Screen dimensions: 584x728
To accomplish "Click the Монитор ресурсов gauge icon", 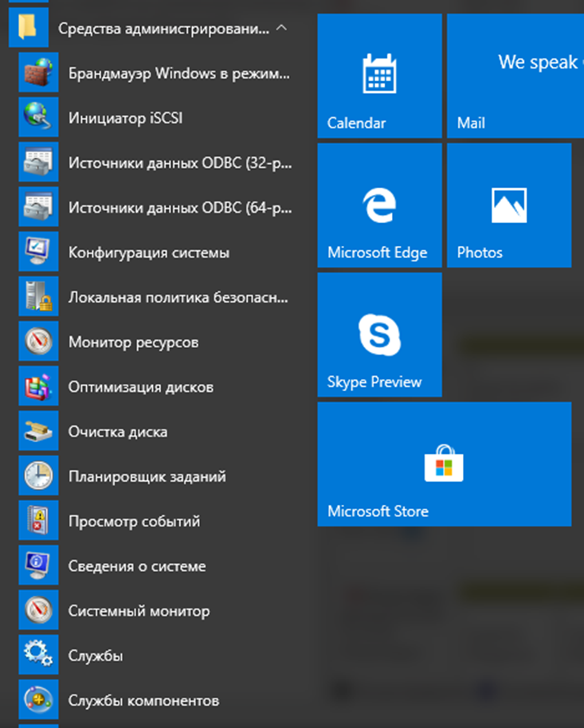I will click(x=38, y=341).
